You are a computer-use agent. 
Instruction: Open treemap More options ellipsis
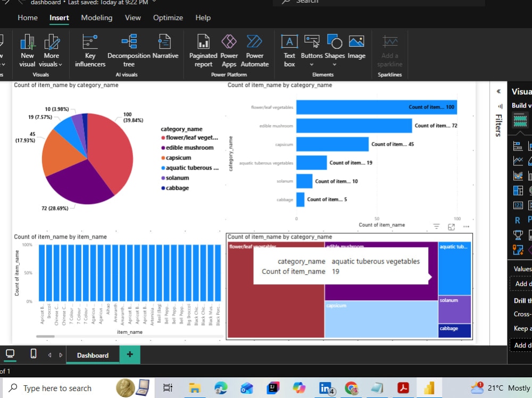pos(466,226)
